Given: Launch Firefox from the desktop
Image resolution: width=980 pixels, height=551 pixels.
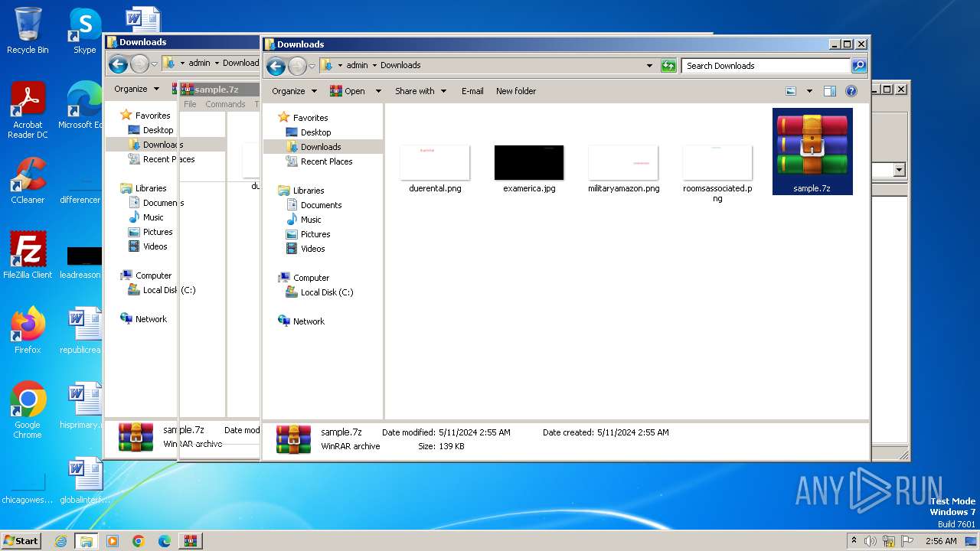Looking at the screenshot, I should coord(28,330).
